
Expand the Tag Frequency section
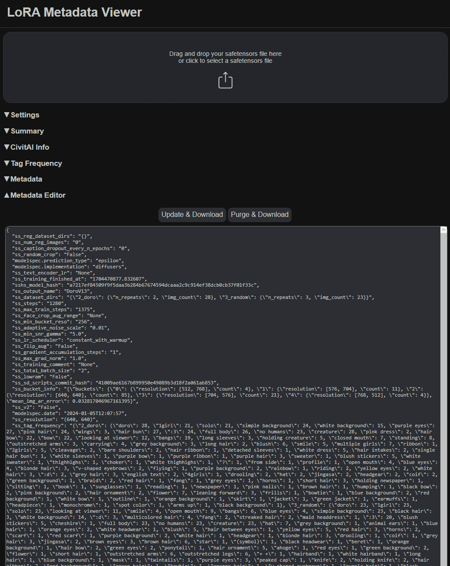33,163
